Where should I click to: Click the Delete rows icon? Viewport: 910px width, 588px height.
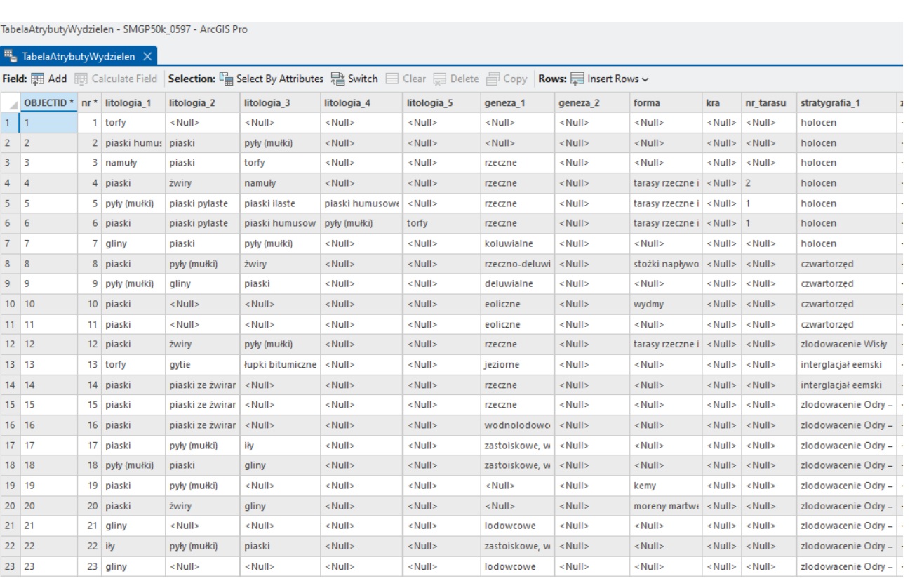pos(440,79)
